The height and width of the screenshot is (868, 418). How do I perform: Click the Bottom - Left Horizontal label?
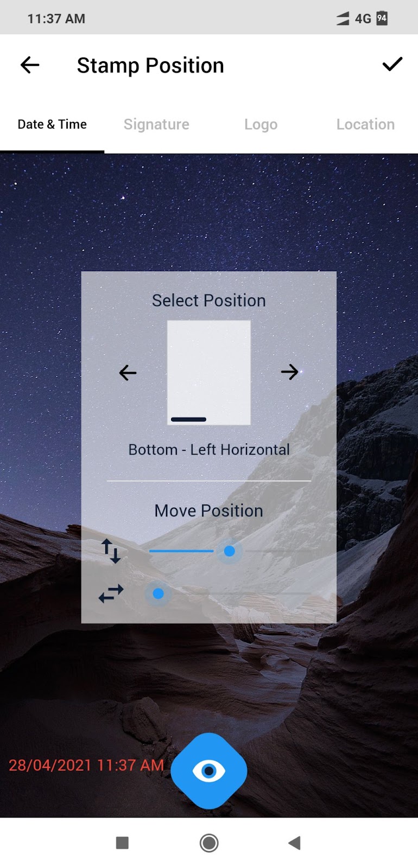(209, 450)
